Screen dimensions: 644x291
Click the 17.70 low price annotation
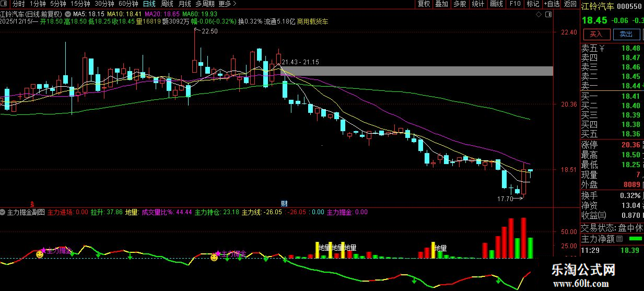[505, 199]
